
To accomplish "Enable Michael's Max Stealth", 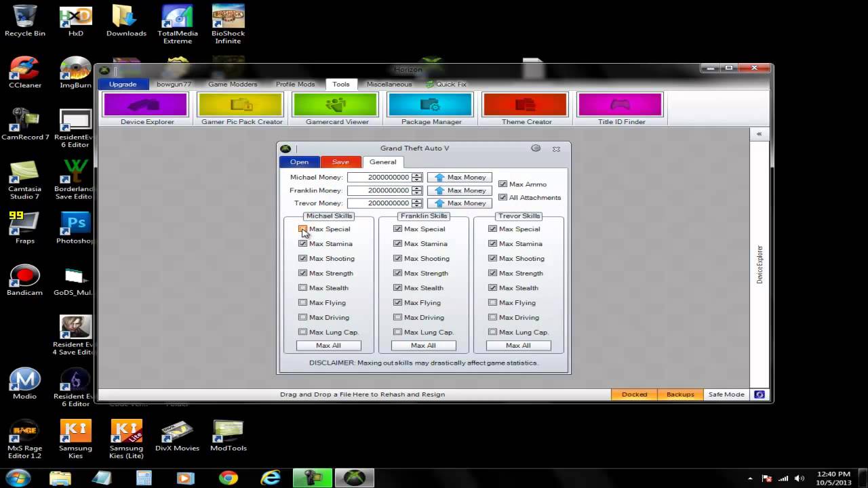I will click(302, 288).
